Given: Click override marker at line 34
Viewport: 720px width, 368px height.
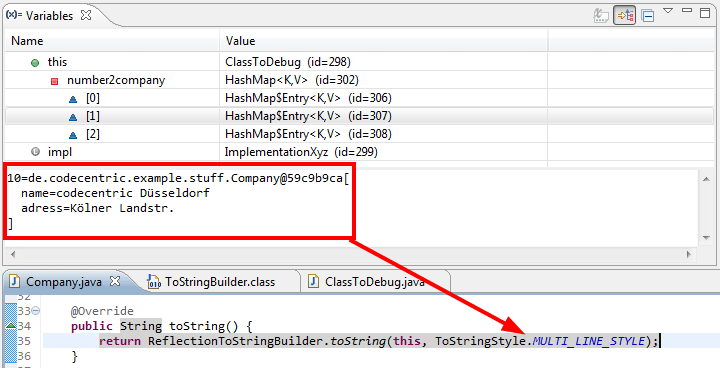Looking at the screenshot, I should 10,326.
